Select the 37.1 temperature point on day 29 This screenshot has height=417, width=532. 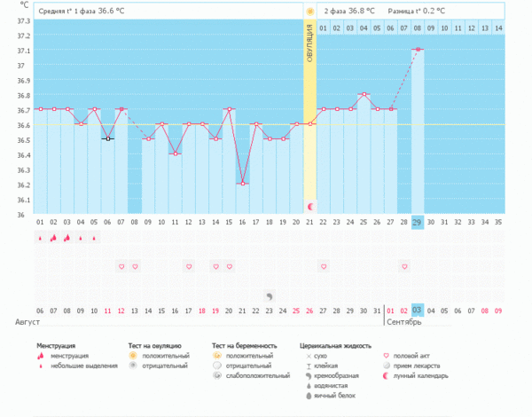pyautogui.click(x=418, y=50)
